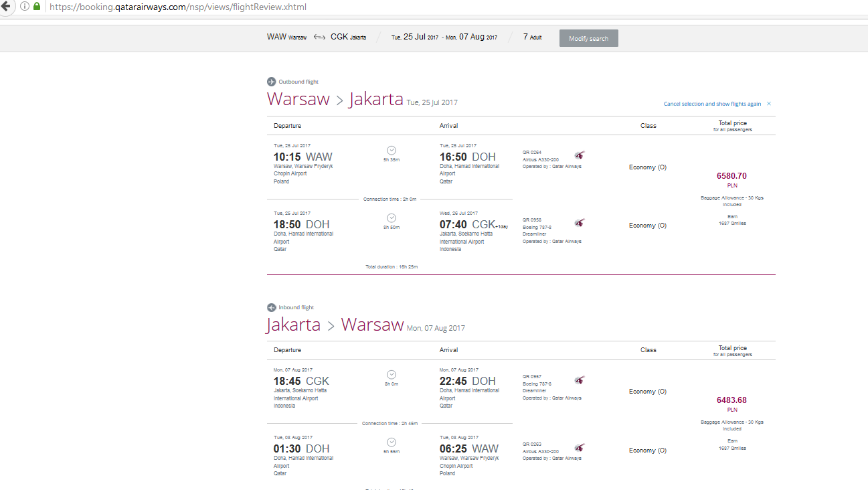Click the inbound flight plane icon
868x490 pixels.
[271, 307]
